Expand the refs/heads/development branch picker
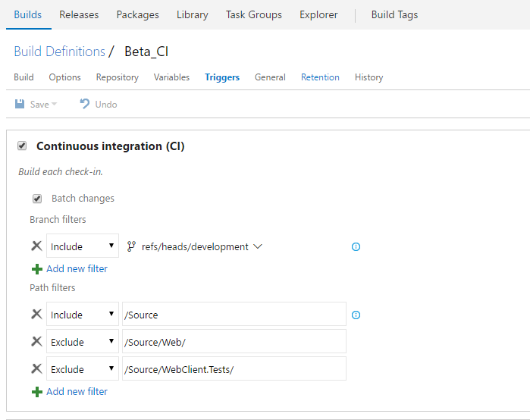530x420 pixels. [257, 246]
